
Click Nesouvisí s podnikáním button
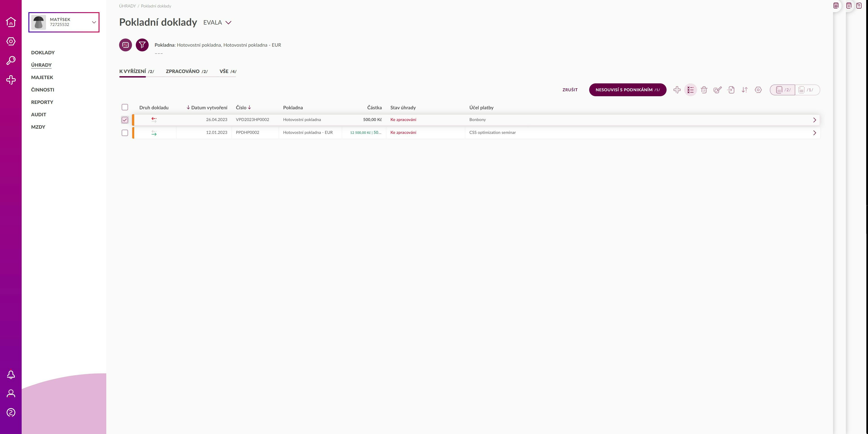[627, 90]
